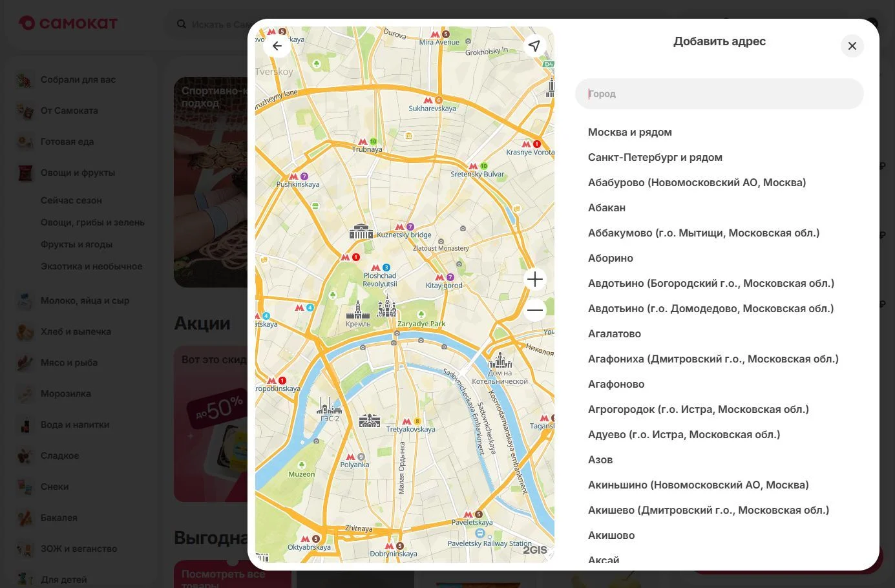Click the back arrow on the map
Image resolution: width=895 pixels, height=588 pixels.
tap(277, 46)
